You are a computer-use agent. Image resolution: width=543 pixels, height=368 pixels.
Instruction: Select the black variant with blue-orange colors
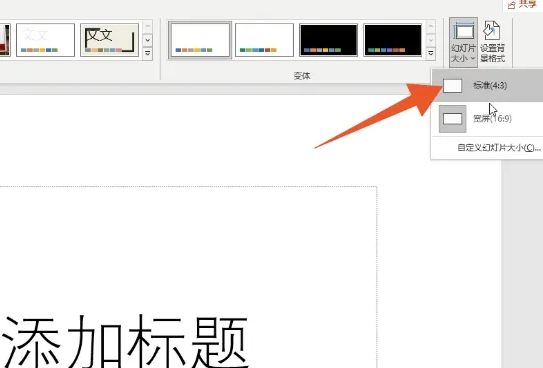[328, 40]
